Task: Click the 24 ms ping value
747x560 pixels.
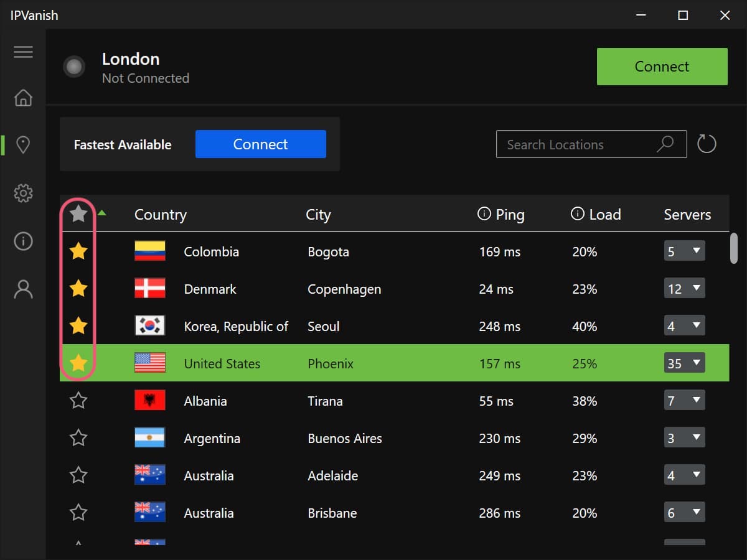Action: pos(496,289)
